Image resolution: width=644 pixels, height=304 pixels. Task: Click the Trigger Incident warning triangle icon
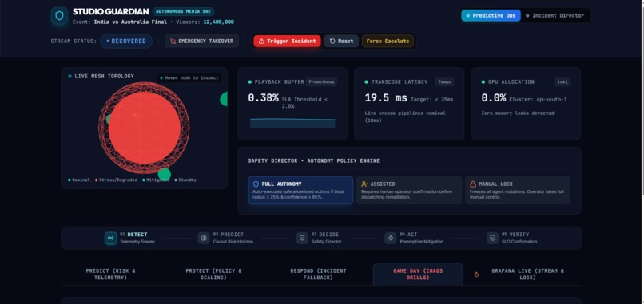click(261, 41)
